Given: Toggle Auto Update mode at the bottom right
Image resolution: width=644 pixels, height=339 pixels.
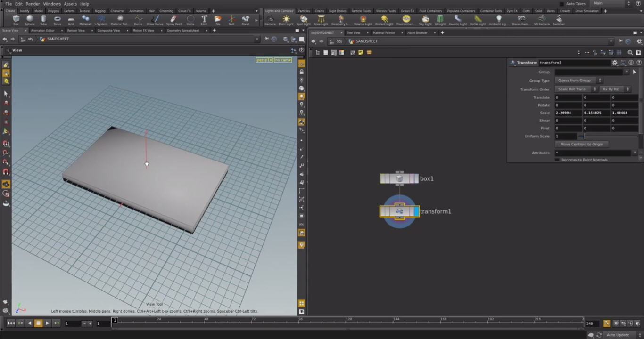Looking at the screenshot, I should click(618, 334).
